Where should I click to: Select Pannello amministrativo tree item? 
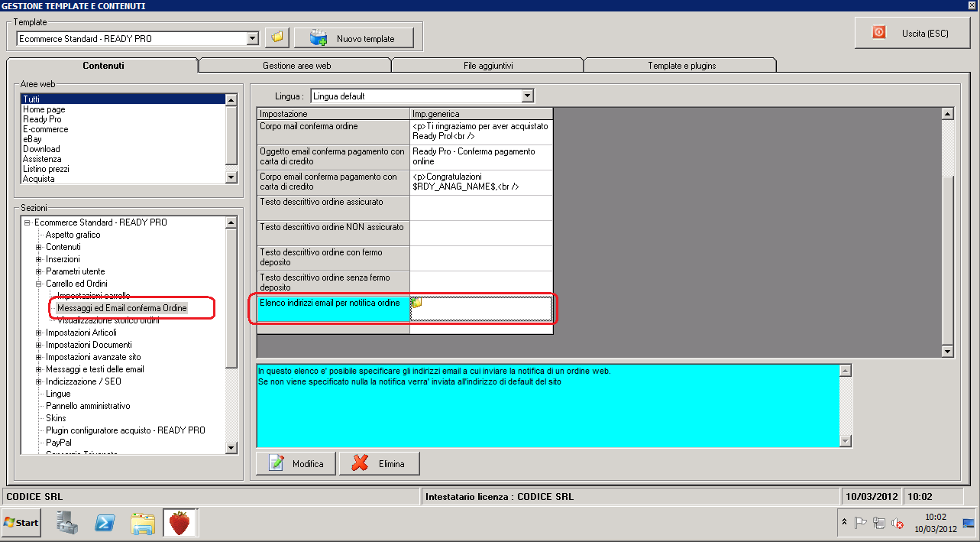88,406
